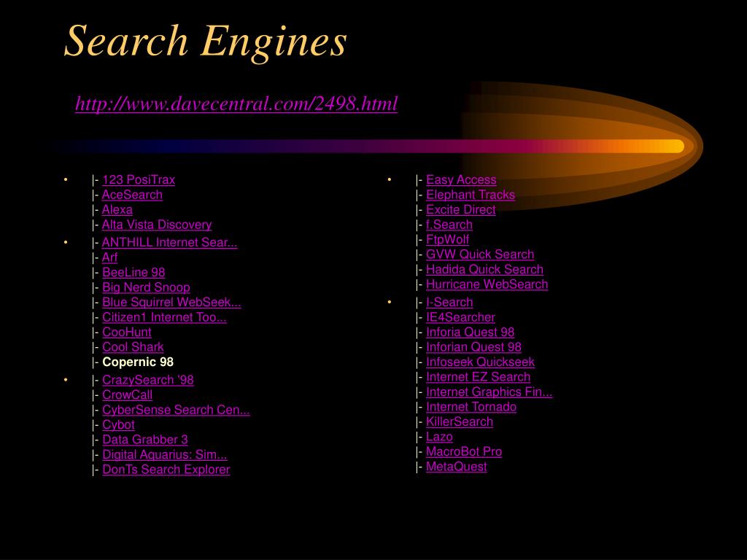Follow the FtpWolf link
The height and width of the screenshot is (560, 747).
447,239
